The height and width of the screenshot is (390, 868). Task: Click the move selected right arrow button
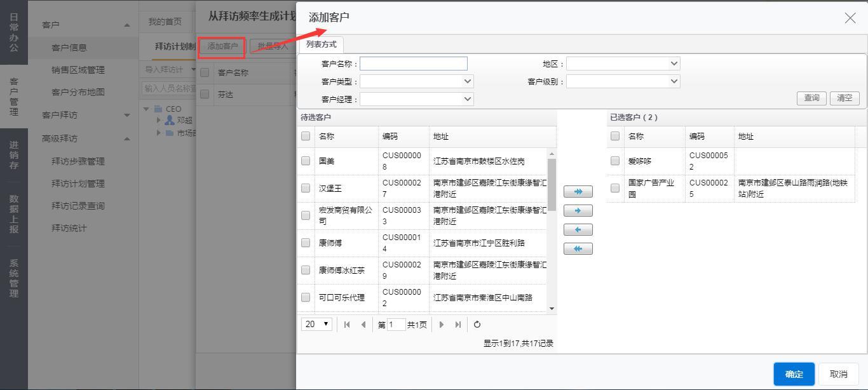tap(578, 210)
